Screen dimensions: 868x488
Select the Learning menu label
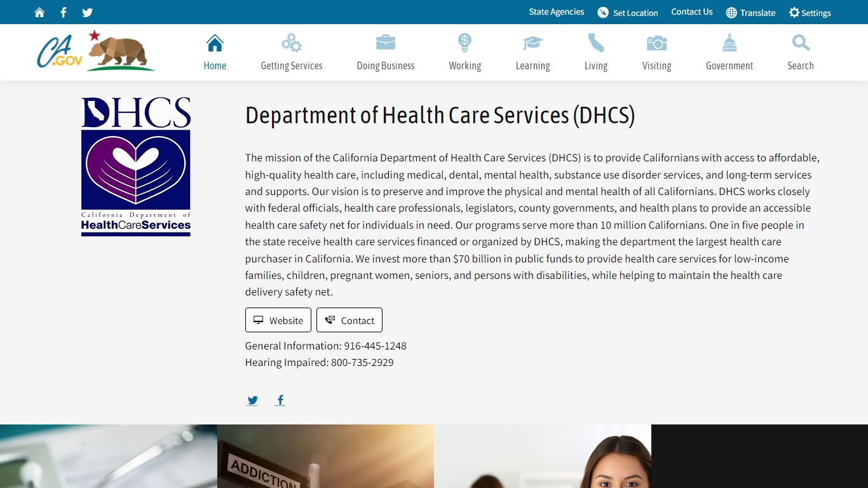tap(532, 65)
